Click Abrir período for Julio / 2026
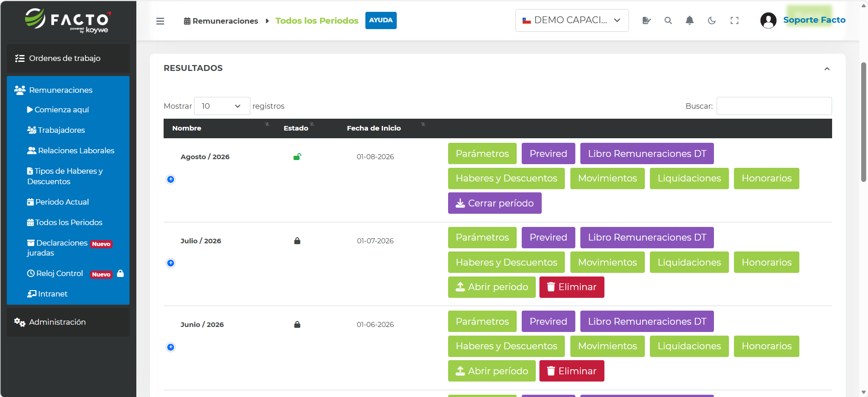 click(x=492, y=287)
